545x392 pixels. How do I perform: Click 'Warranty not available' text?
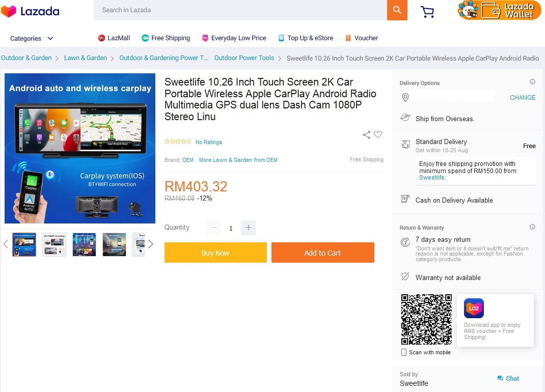[448, 277]
